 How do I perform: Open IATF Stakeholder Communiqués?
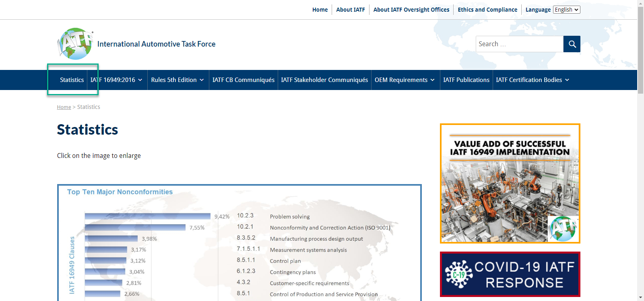click(x=324, y=80)
